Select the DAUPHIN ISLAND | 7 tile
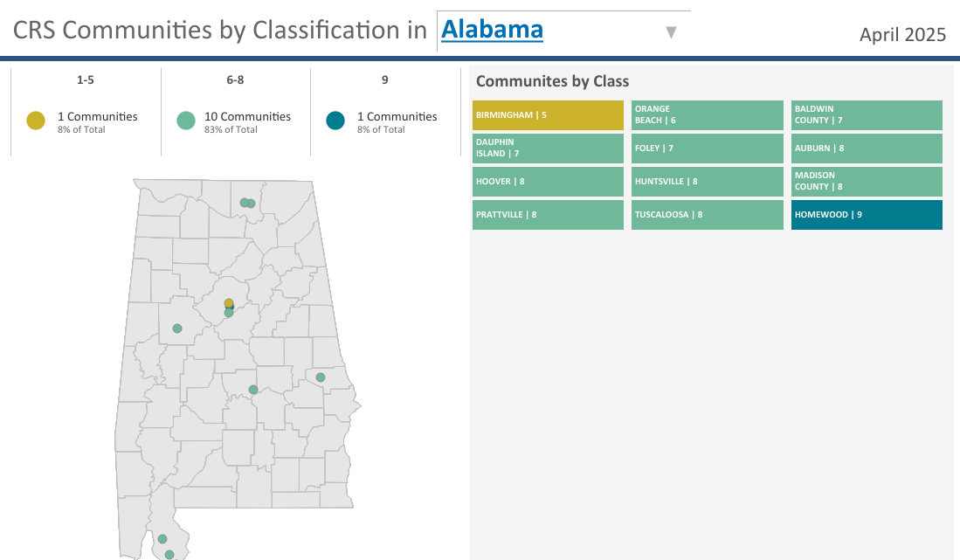Screen dimensions: 960x560 pyautogui.click(x=548, y=149)
